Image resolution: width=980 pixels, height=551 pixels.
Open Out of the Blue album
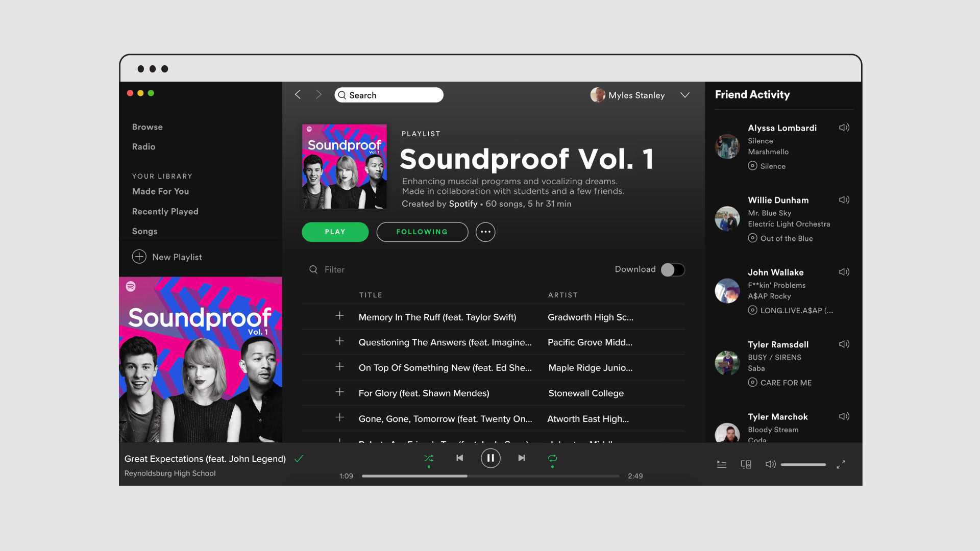click(787, 238)
